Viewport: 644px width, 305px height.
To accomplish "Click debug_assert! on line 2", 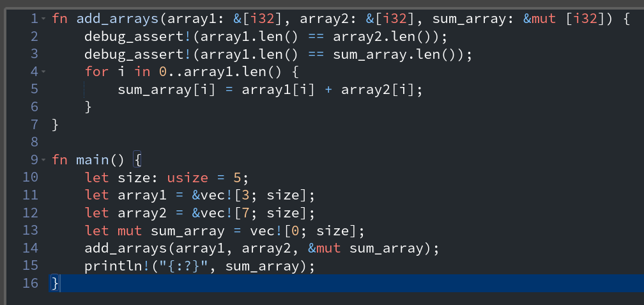I will click(138, 36).
